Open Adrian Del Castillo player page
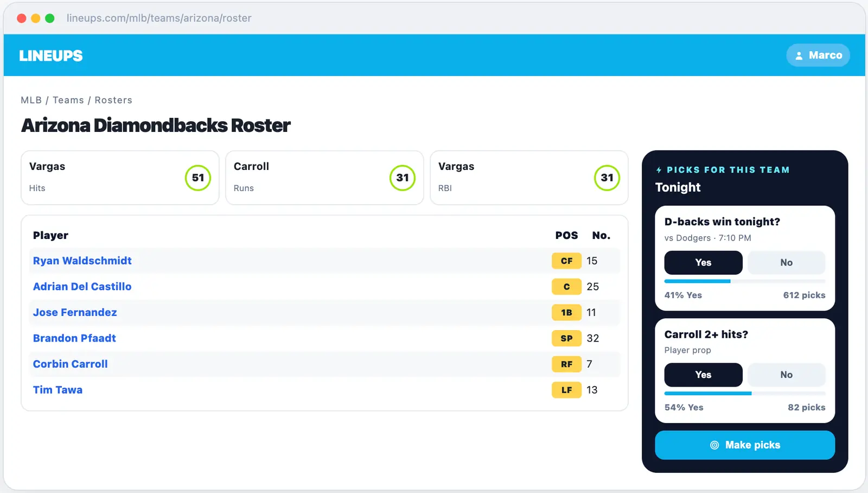This screenshot has width=868, height=493. (x=82, y=287)
